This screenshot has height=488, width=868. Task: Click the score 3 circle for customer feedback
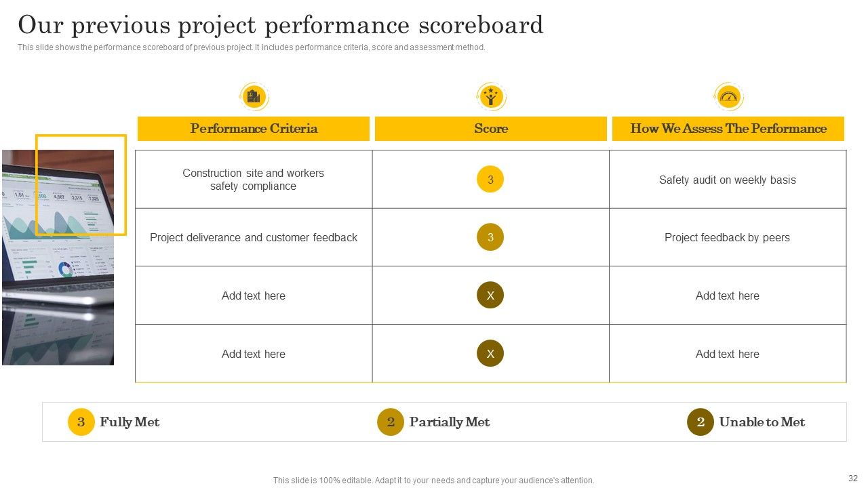point(490,237)
